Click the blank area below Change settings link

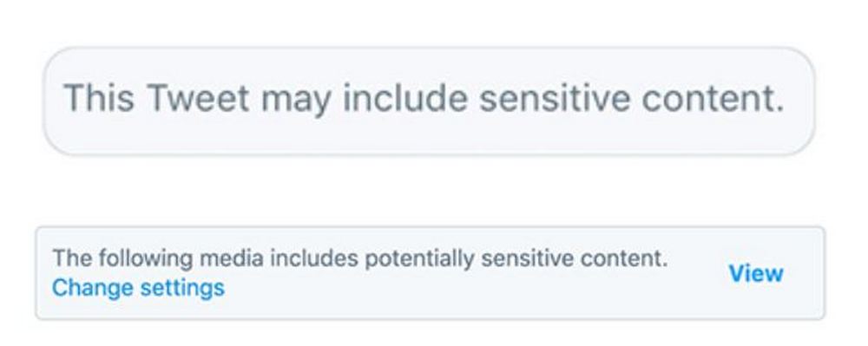pyautogui.click(x=138, y=309)
